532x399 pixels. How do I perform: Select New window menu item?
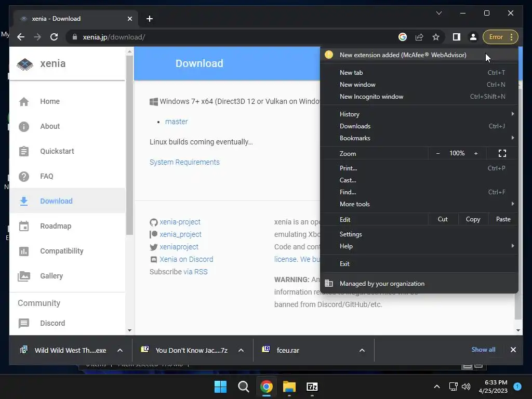419,85
